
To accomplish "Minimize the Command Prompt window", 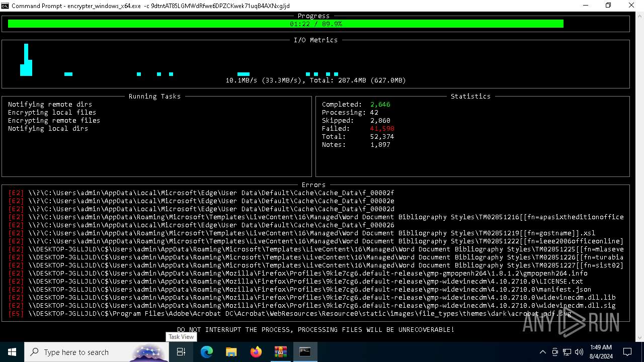I will click(586, 6).
